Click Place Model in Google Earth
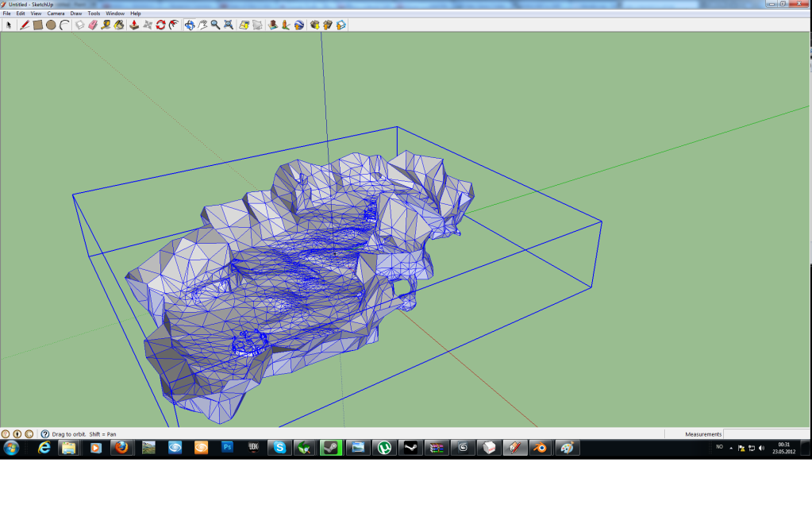The width and height of the screenshot is (812, 516). coord(299,25)
